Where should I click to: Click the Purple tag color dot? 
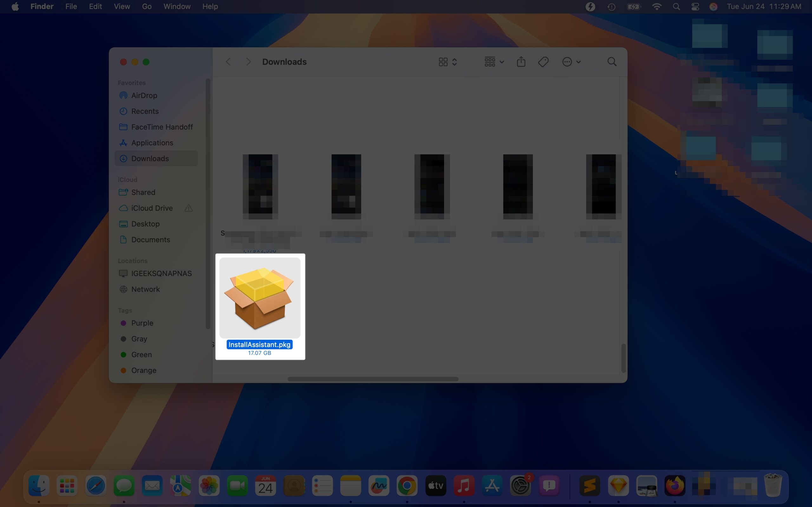[123, 323]
